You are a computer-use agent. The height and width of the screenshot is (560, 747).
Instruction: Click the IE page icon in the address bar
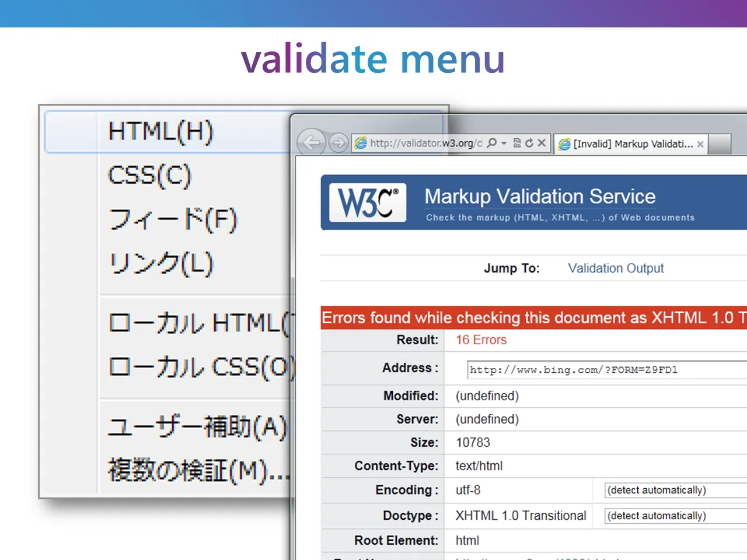click(361, 143)
